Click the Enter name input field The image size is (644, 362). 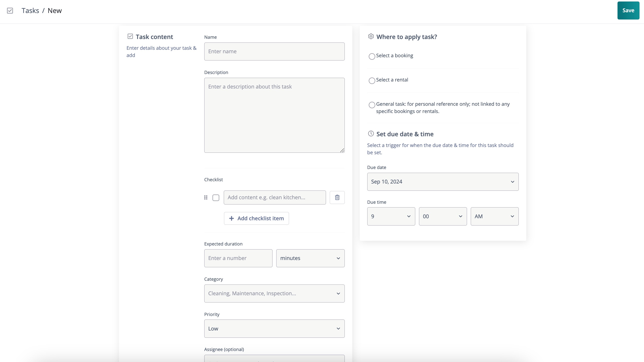coord(274,51)
